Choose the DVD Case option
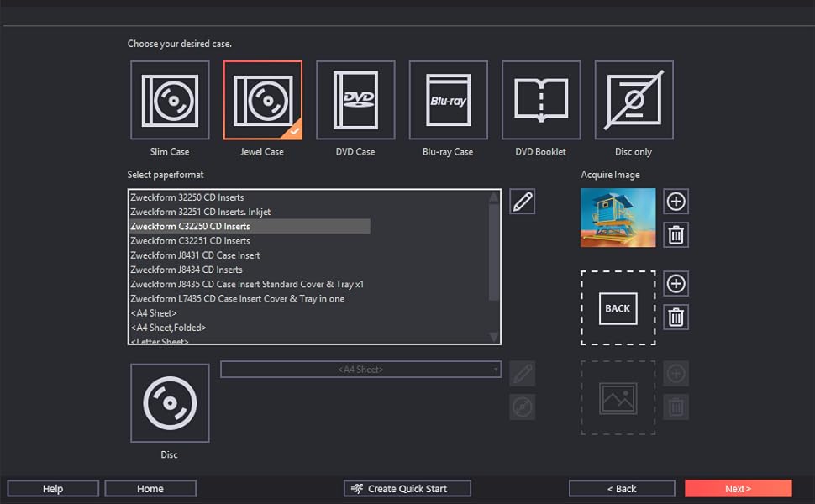Viewport: 815px width, 504px height. 355,100
